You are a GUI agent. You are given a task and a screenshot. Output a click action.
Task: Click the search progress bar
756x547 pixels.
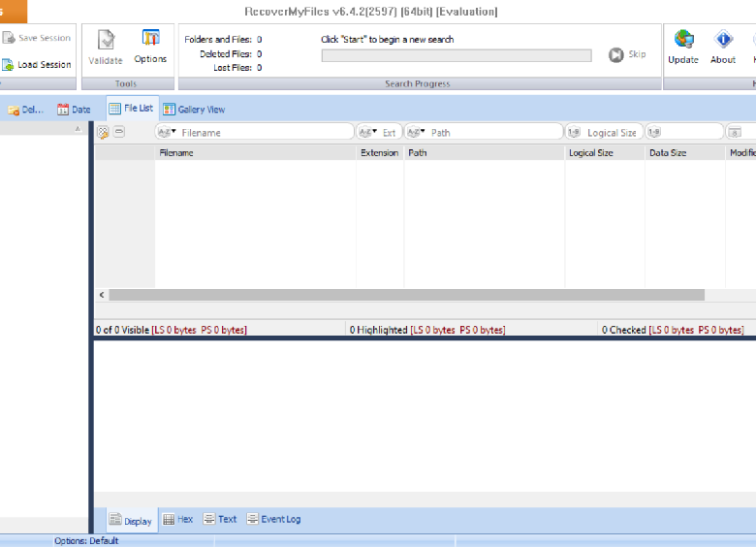click(457, 55)
